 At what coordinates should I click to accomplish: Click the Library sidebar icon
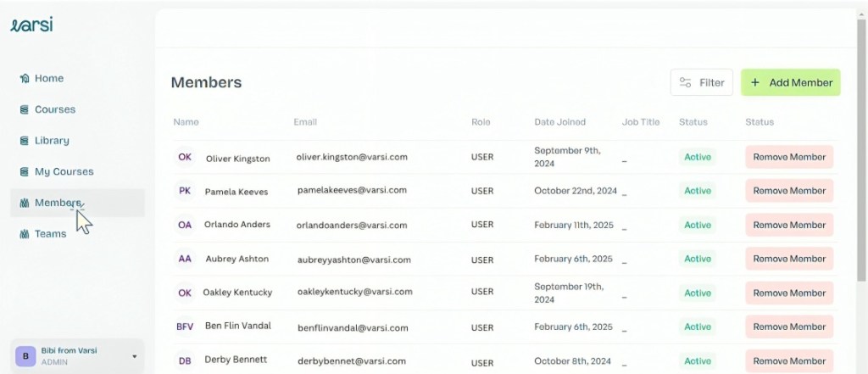tap(25, 141)
